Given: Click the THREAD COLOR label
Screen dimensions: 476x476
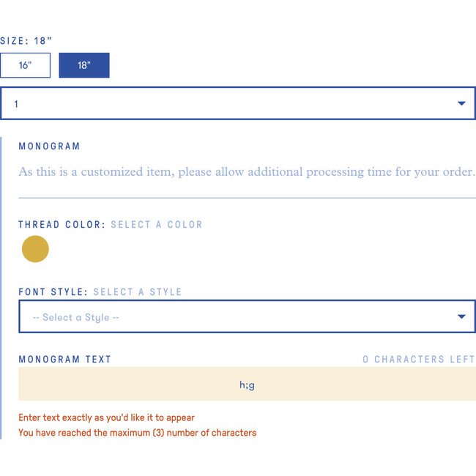Looking at the screenshot, I should 62,225.
